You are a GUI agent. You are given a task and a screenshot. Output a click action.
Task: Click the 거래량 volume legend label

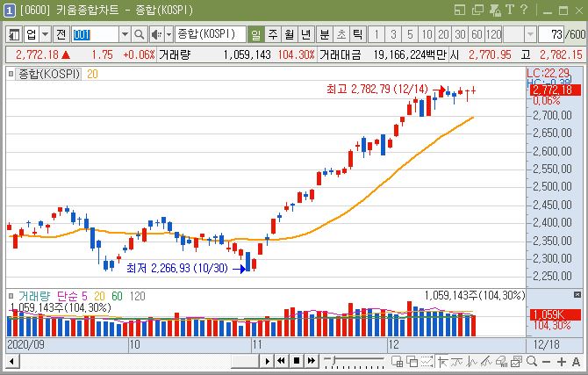(34, 296)
